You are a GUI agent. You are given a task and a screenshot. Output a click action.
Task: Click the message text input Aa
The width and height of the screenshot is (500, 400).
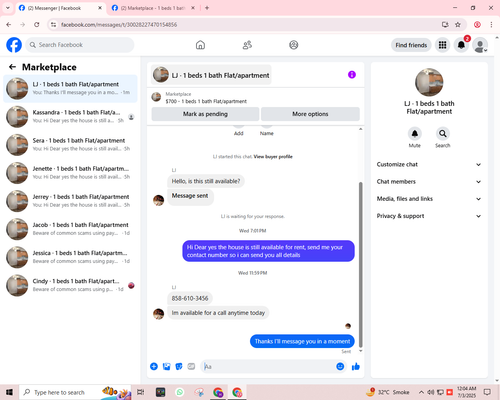point(268,367)
